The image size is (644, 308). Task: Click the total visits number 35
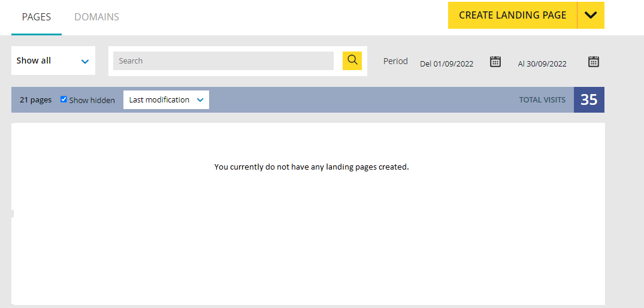point(589,100)
